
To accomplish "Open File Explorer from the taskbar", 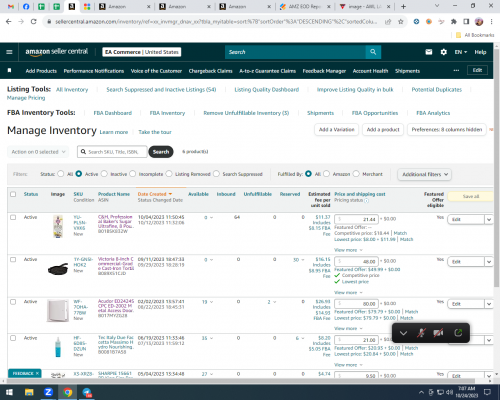I will [x=29, y=392].
